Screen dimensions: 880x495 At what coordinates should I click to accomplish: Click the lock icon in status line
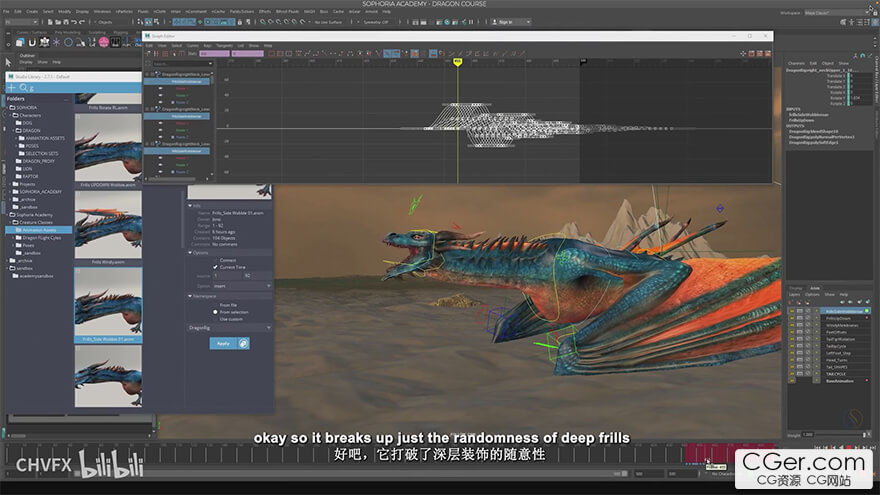(240, 22)
